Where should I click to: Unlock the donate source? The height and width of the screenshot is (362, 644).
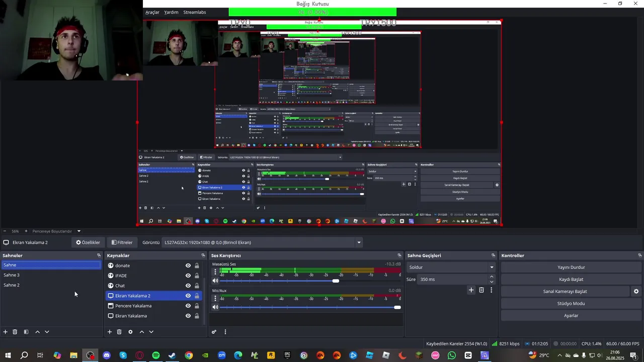(x=197, y=265)
